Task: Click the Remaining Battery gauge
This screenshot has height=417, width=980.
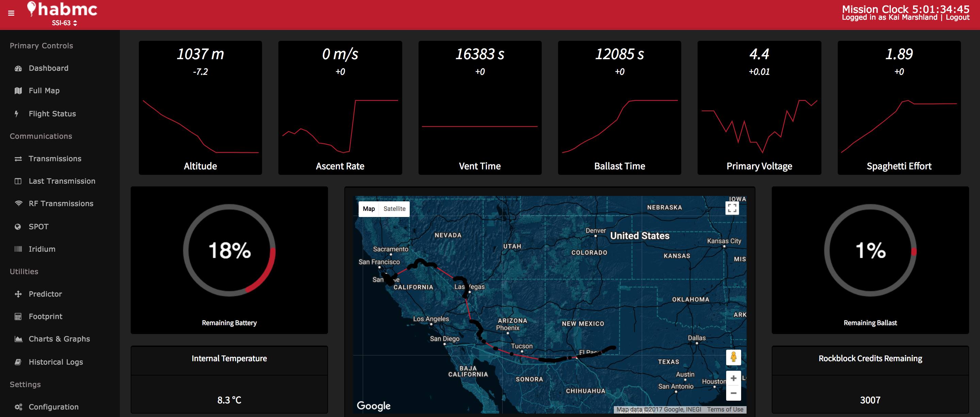Action: [x=229, y=250]
